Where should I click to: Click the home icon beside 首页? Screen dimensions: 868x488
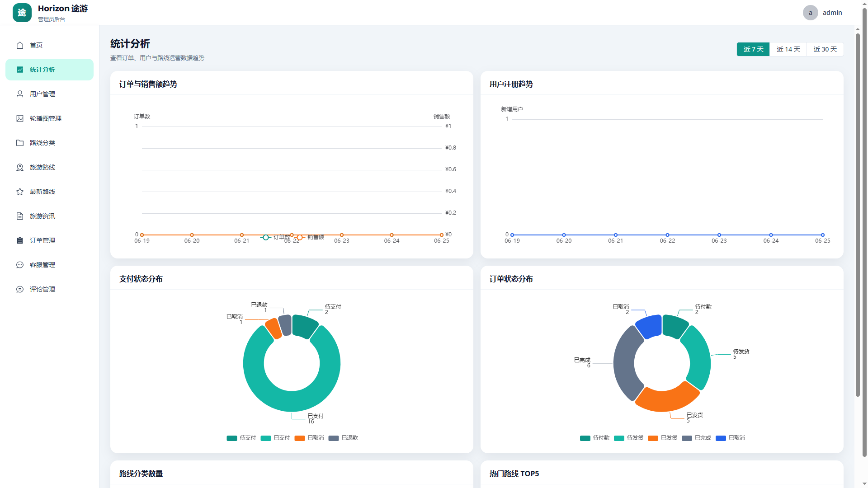[20, 45]
